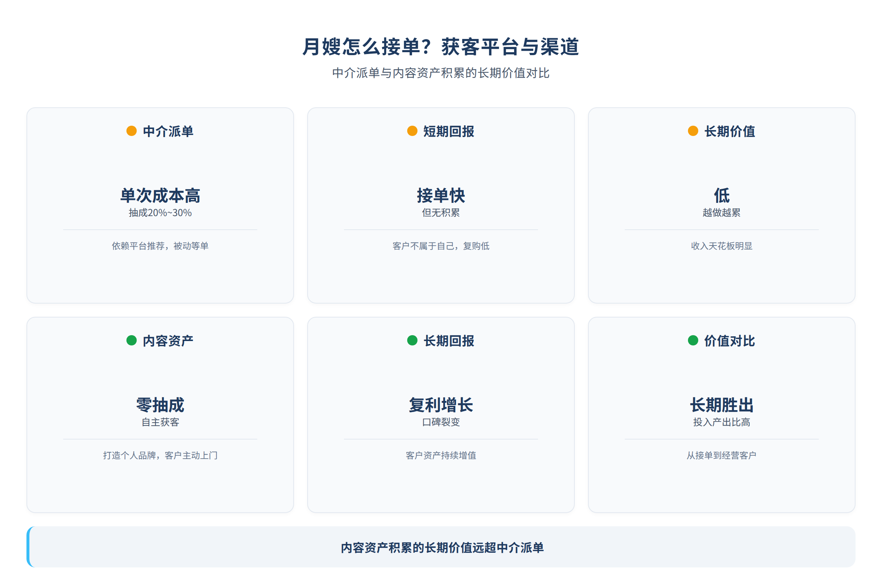Click the orange dot beside 短期回报
Image resolution: width=882 pixels, height=588 pixels.
(x=412, y=131)
